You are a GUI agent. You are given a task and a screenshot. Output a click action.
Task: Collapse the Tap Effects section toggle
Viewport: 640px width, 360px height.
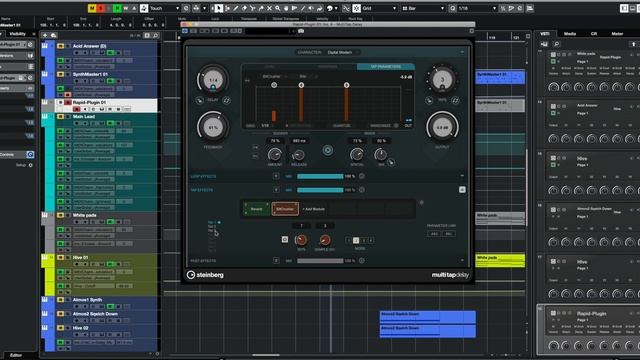click(x=462, y=189)
